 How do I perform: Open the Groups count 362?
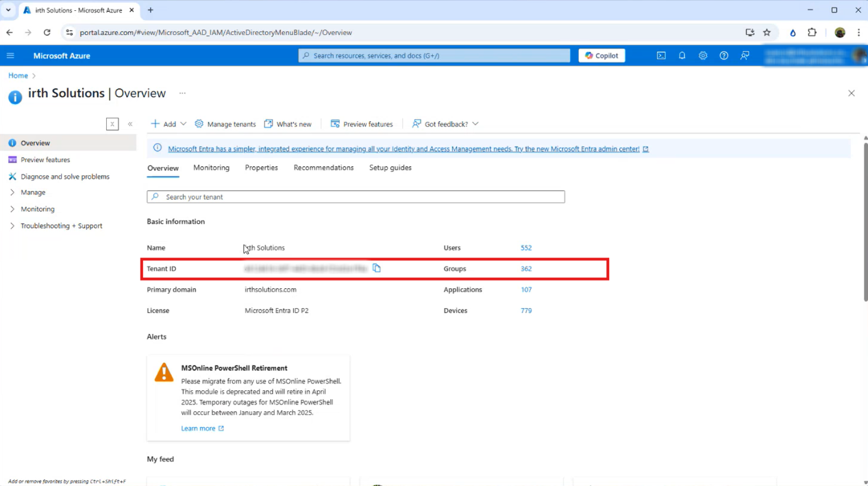click(x=526, y=268)
